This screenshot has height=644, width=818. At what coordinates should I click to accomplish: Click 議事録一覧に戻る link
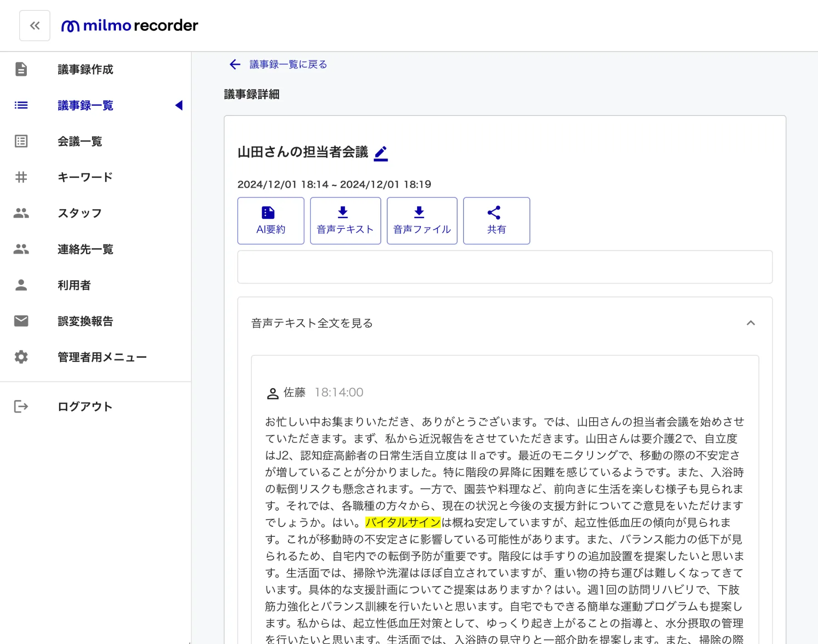(x=288, y=65)
